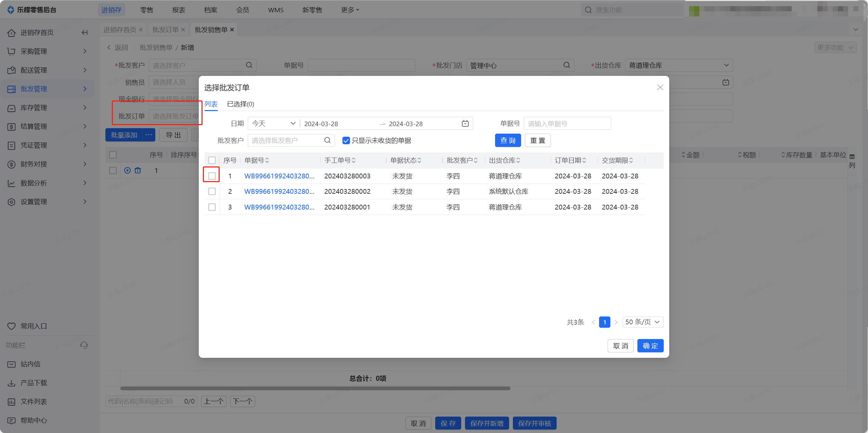Close the 选择批发订单 dialog with X

(660, 87)
